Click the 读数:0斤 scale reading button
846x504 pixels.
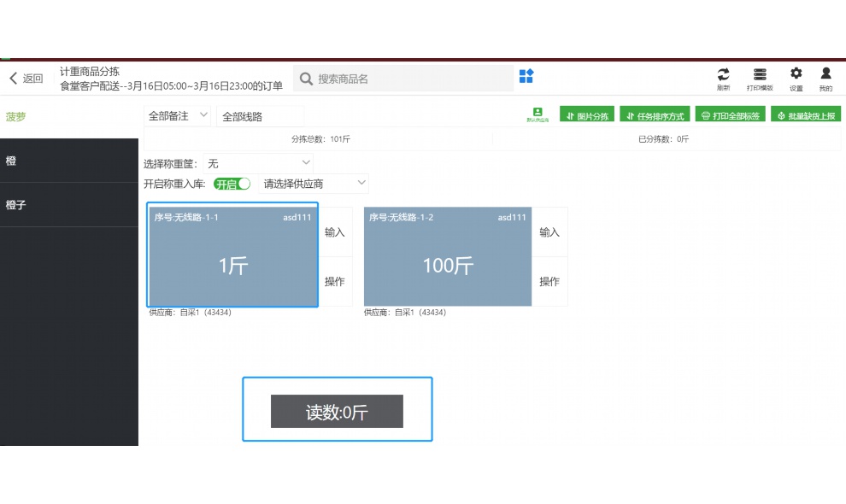(338, 411)
